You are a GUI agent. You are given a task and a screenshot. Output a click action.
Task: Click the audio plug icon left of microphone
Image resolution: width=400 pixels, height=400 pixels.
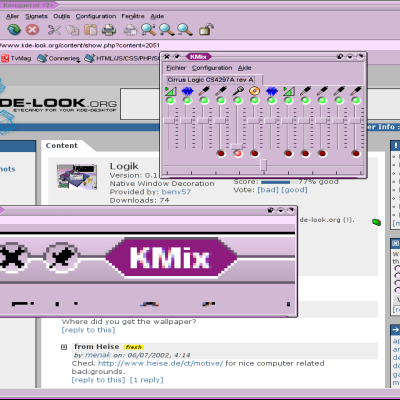tap(221, 91)
